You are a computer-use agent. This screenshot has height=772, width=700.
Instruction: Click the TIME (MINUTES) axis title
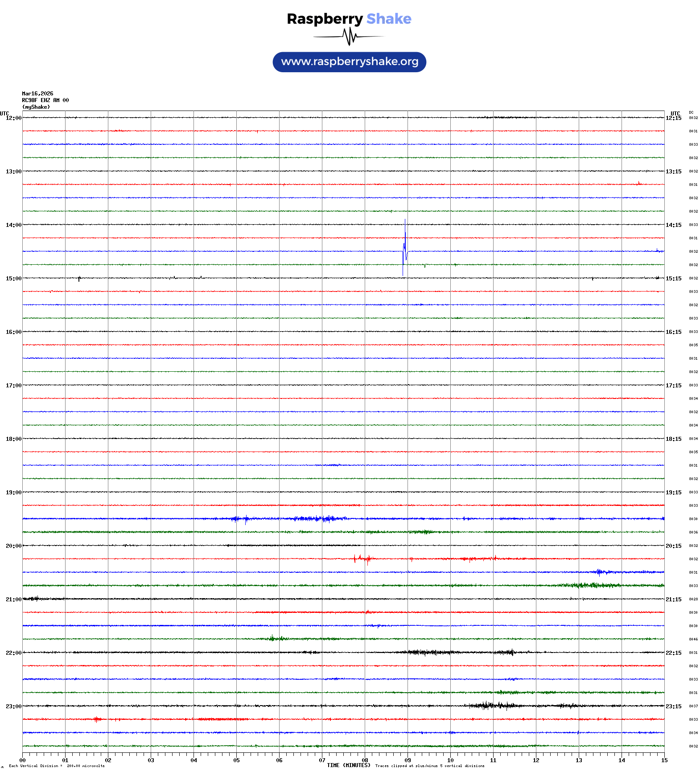click(x=348, y=765)
